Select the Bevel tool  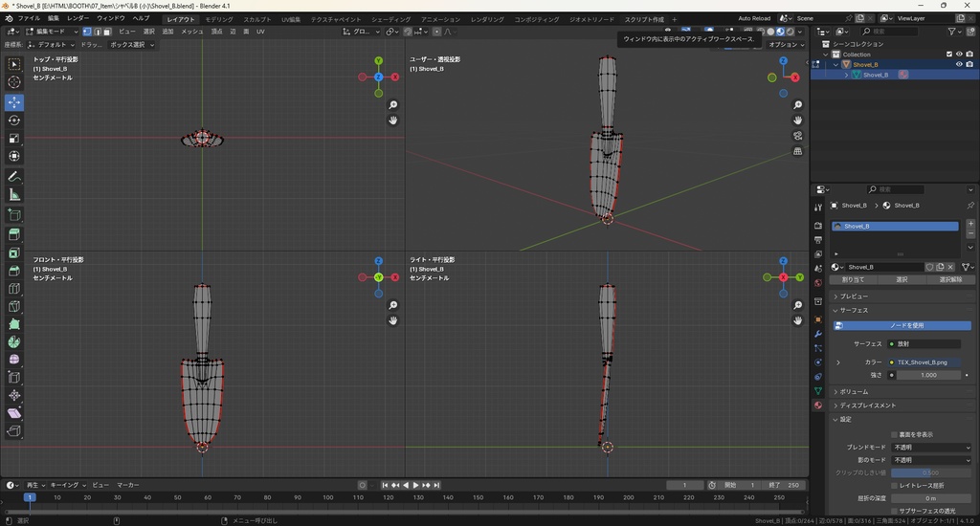click(13, 271)
